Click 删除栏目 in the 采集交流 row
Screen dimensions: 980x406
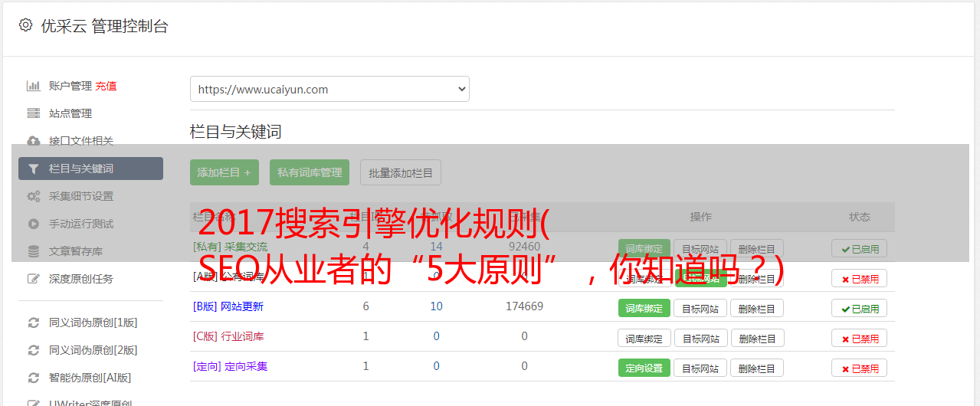pyautogui.click(x=757, y=249)
